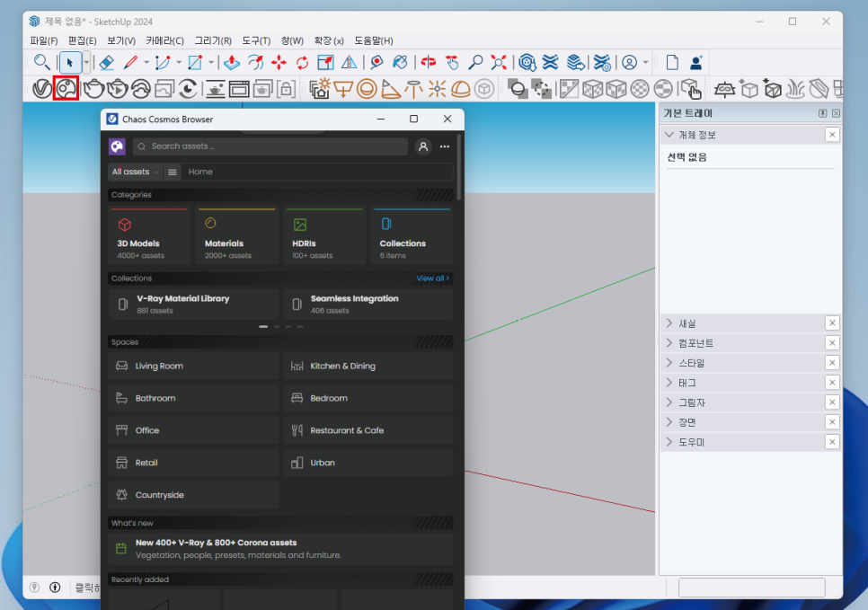Screen dimensions: 868x610
Task: Open the 카메라(C) menu
Action: [165, 41]
